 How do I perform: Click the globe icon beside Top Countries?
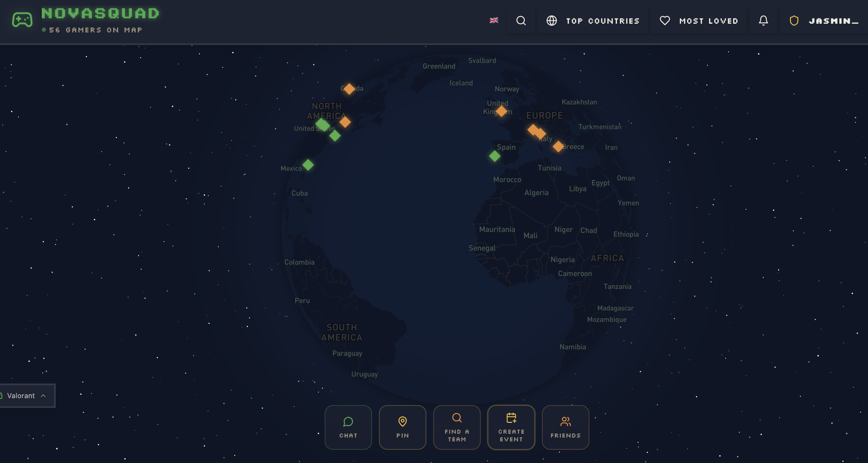pos(551,21)
